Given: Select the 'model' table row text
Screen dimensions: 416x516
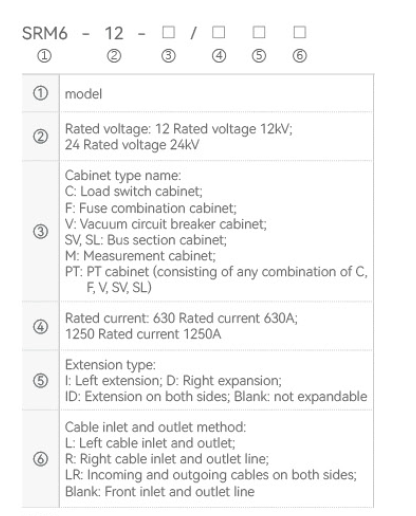Looking at the screenshot, I should [83, 94].
